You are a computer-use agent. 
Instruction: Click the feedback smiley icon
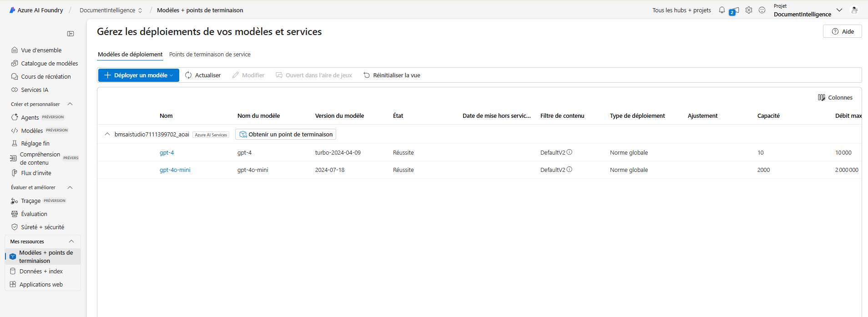(x=762, y=10)
